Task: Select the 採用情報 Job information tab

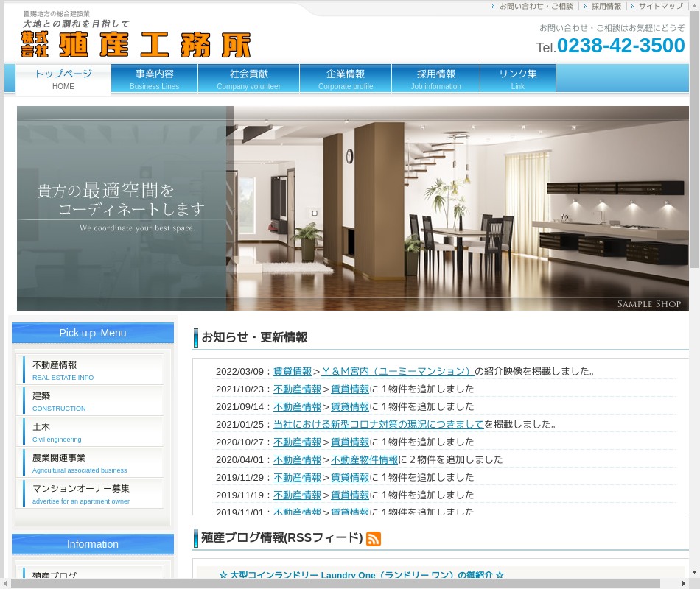Action: coord(436,79)
